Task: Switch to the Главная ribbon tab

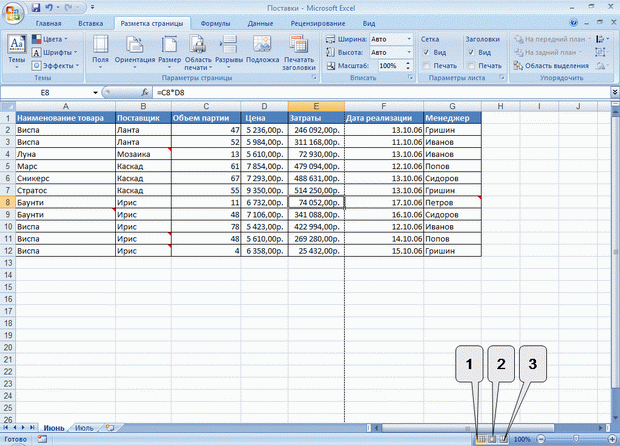Action: point(48,24)
